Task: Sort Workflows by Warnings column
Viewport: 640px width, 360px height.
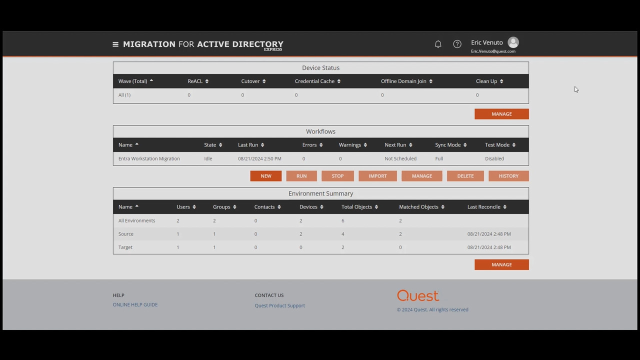Action: click(353, 145)
